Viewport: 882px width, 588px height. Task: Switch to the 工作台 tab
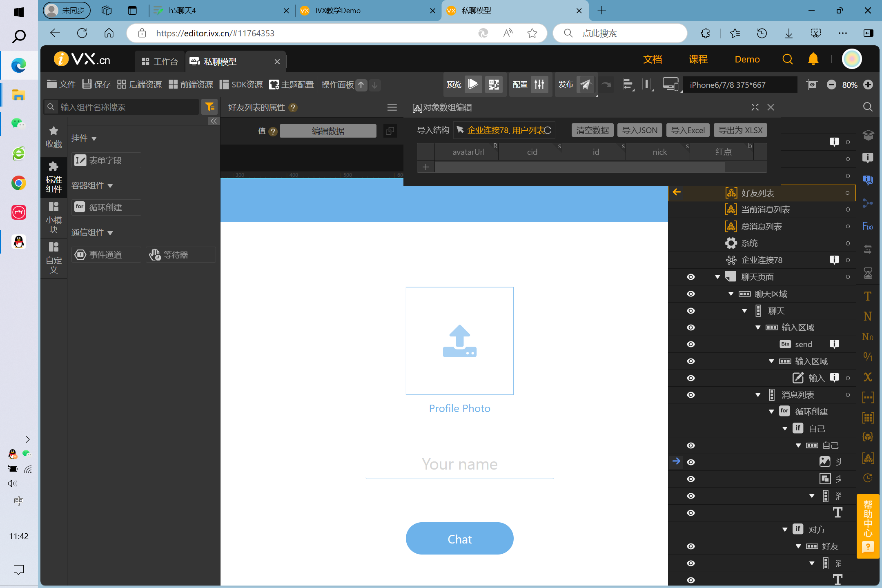160,62
